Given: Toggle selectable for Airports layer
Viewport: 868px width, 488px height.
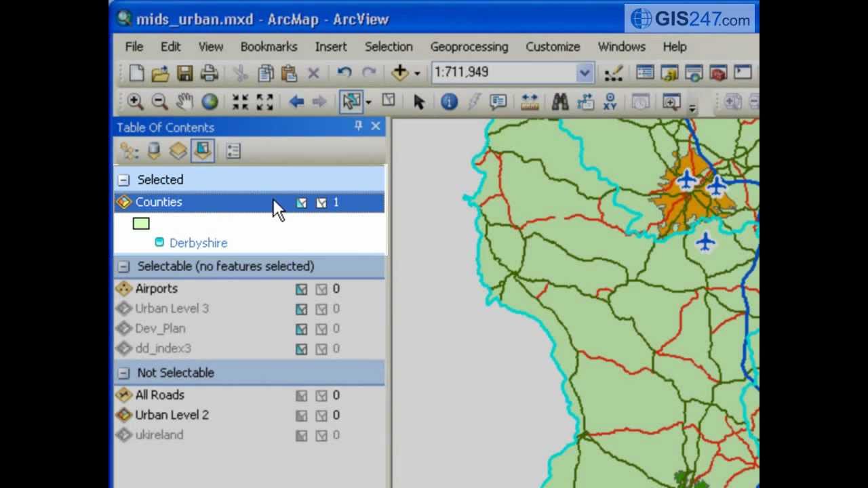Looking at the screenshot, I should pyautogui.click(x=302, y=289).
